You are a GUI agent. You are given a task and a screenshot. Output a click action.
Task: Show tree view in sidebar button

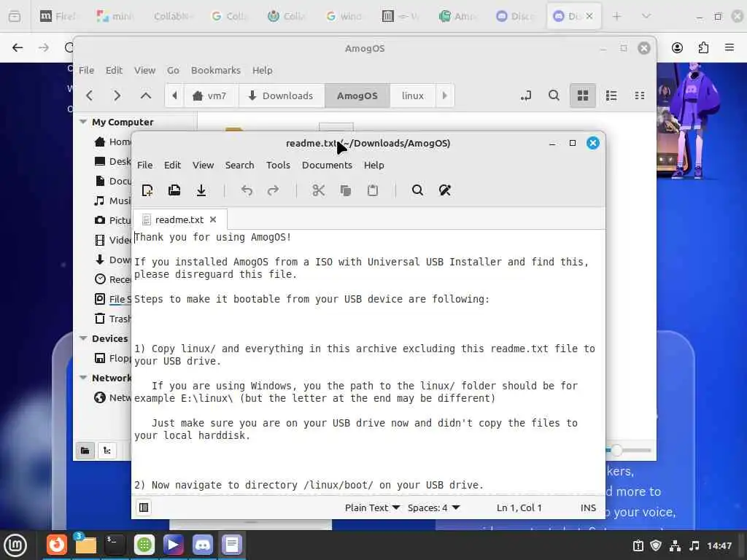pyautogui.click(x=107, y=451)
